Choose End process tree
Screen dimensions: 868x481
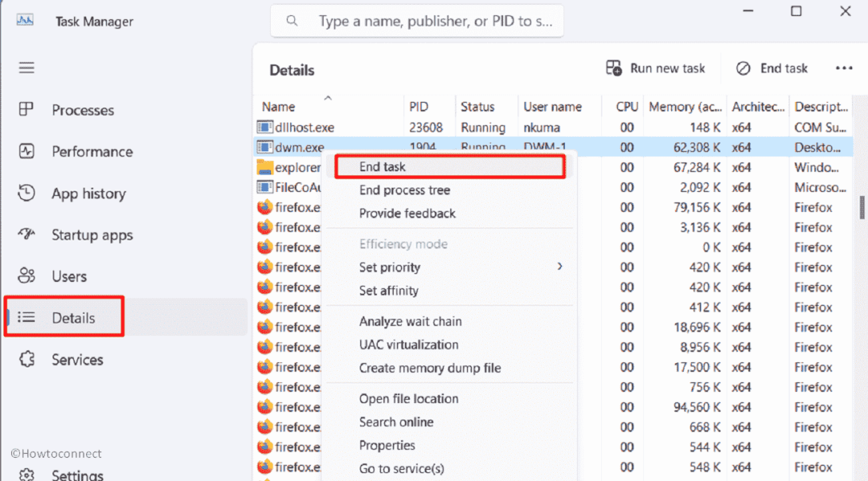coord(450,190)
